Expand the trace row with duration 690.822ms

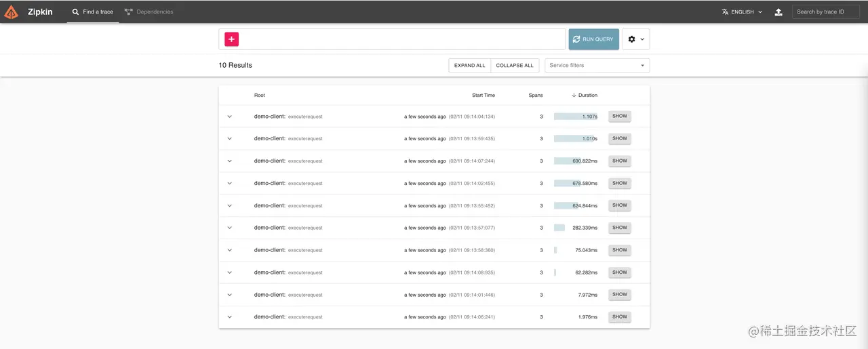[229, 161]
